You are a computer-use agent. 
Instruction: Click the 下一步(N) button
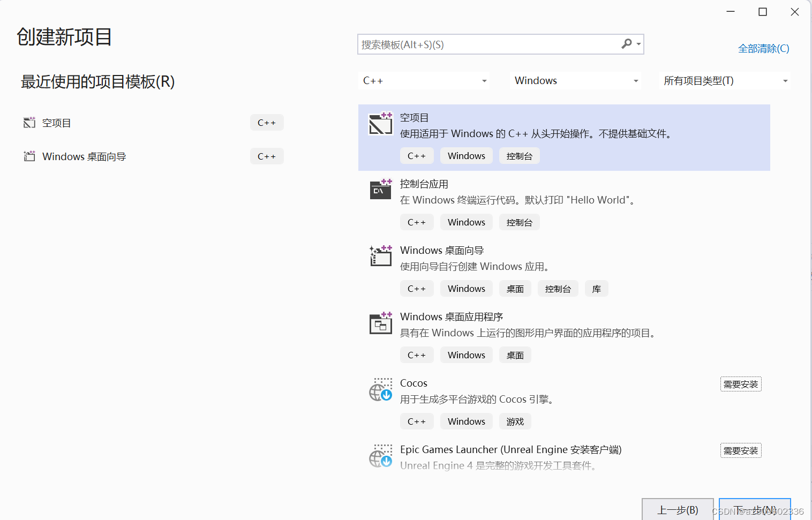click(x=754, y=510)
